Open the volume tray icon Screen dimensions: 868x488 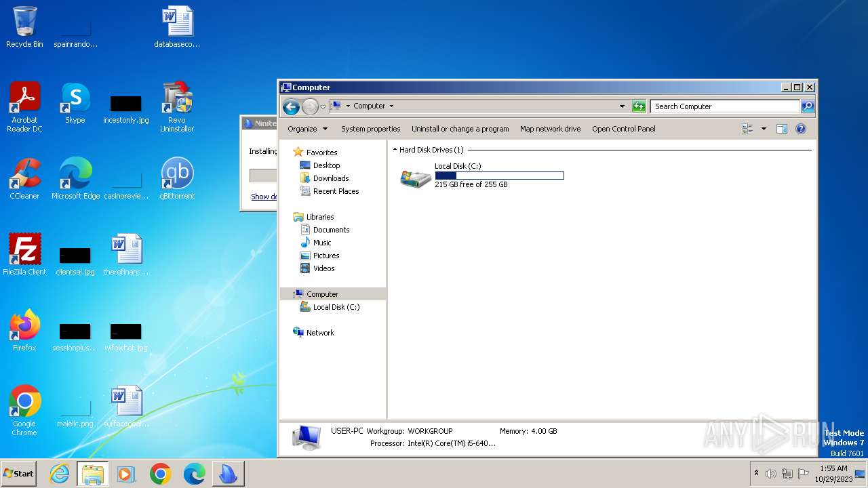tap(771, 474)
